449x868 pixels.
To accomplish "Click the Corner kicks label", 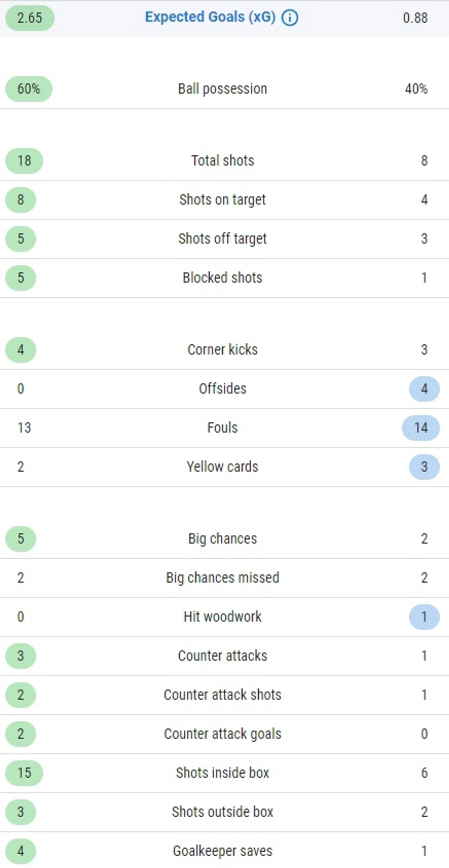I will pos(222,349).
